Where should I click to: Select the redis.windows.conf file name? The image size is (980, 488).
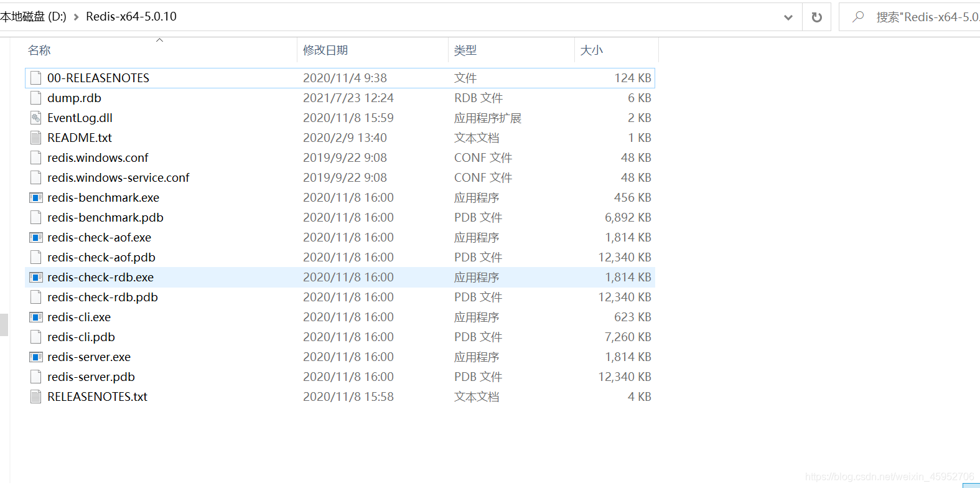pyautogui.click(x=98, y=157)
